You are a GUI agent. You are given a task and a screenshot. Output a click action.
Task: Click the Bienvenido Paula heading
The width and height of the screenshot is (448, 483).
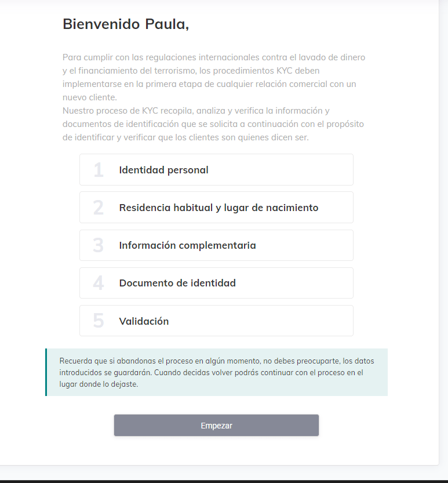click(126, 24)
